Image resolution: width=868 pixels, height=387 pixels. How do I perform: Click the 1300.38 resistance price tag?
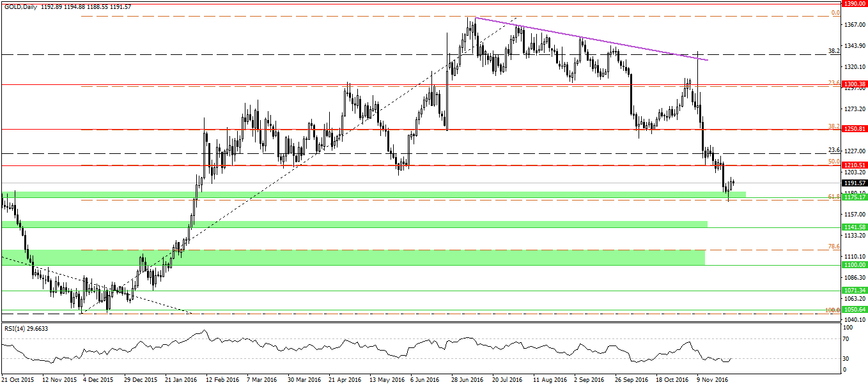coord(854,84)
